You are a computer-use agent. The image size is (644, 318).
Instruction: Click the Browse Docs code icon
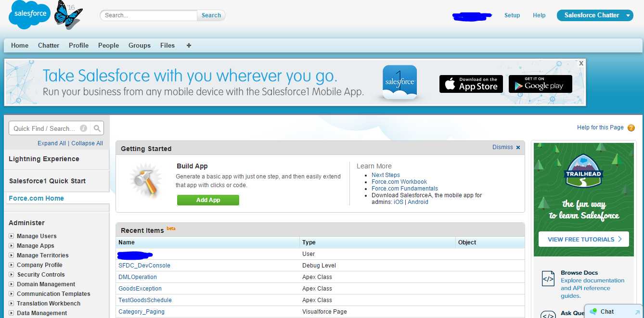click(x=548, y=279)
